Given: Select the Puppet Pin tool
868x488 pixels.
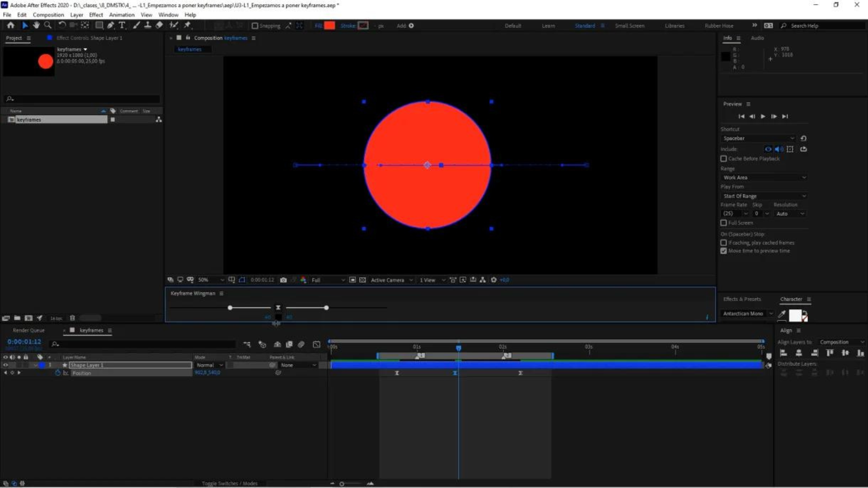Looking at the screenshot, I should click(x=187, y=25).
